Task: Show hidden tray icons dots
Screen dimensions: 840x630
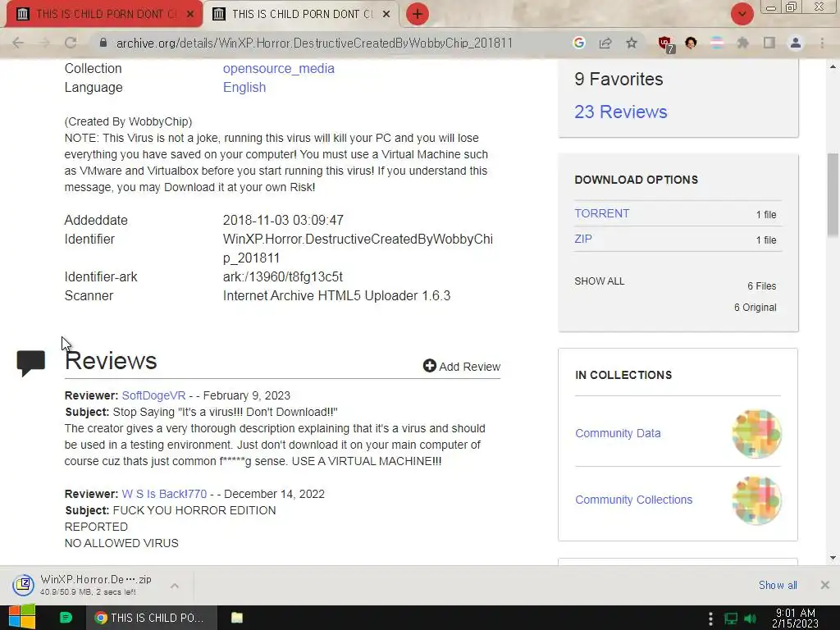Action: 710,619
